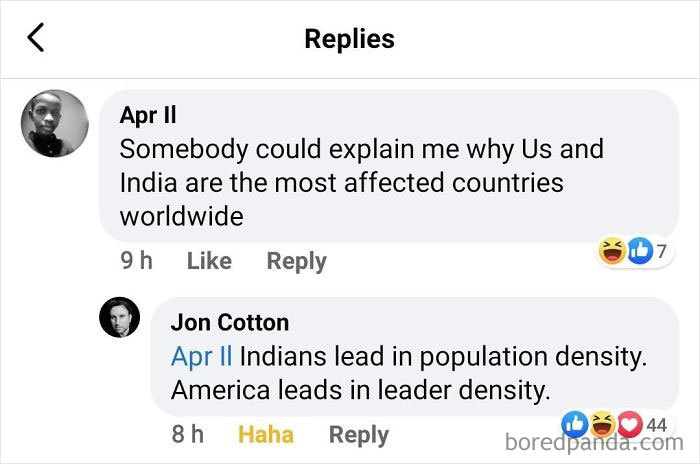Click the thumbs-up icon on Apr II's comment
Image resolution: width=700 pixels, height=464 pixels.
click(640, 251)
